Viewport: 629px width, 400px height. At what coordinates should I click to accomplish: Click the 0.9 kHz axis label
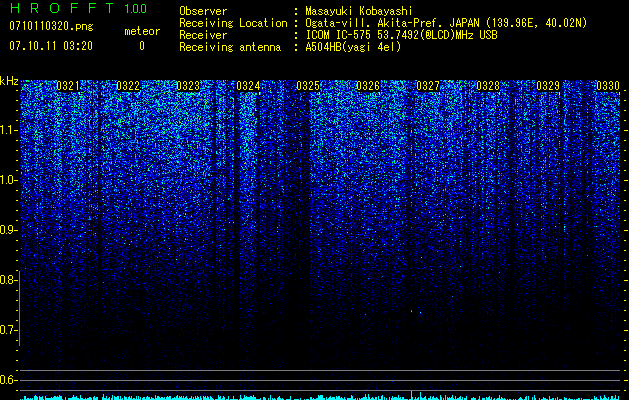point(8,230)
